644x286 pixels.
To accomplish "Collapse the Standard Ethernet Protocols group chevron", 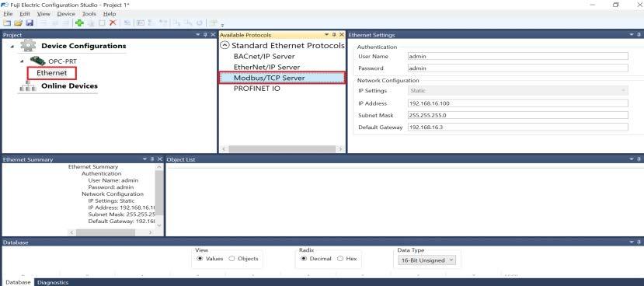I will (x=225, y=46).
